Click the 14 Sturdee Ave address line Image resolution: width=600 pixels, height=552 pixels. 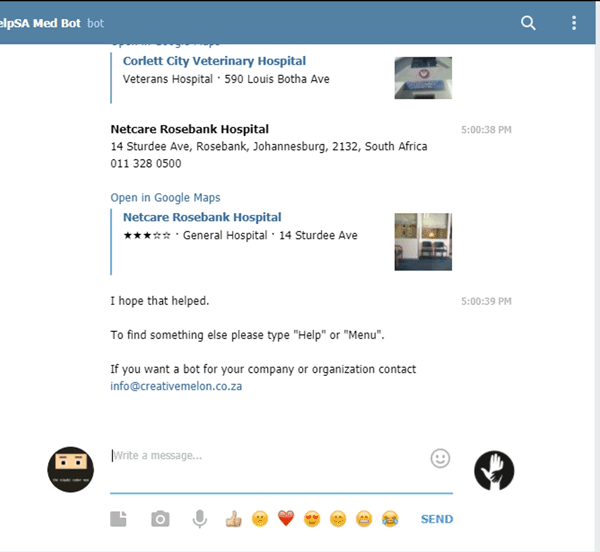269,146
